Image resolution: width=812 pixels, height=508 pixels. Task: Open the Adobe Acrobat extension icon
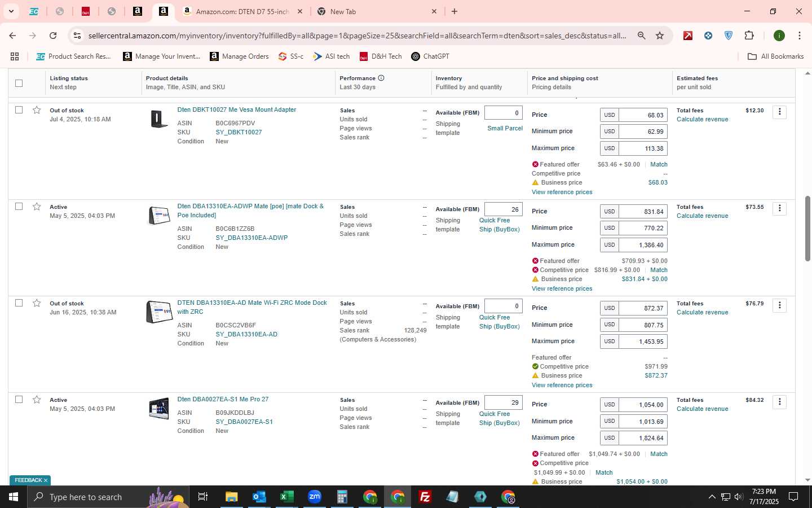(x=688, y=36)
